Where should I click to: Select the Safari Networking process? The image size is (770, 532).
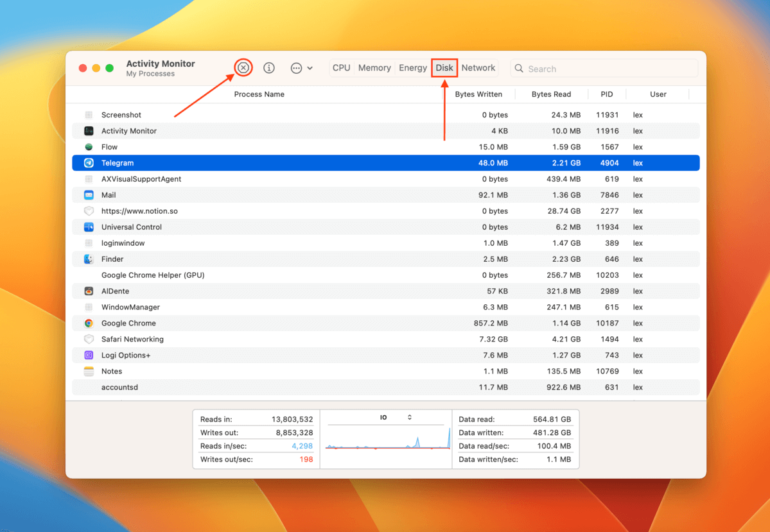point(132,339)
